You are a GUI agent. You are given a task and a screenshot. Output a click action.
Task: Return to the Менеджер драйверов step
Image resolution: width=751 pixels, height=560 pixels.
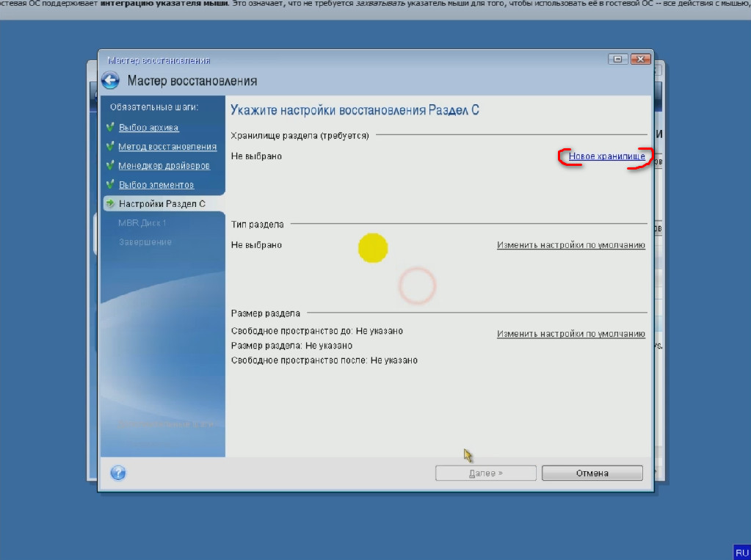point(164,166)
